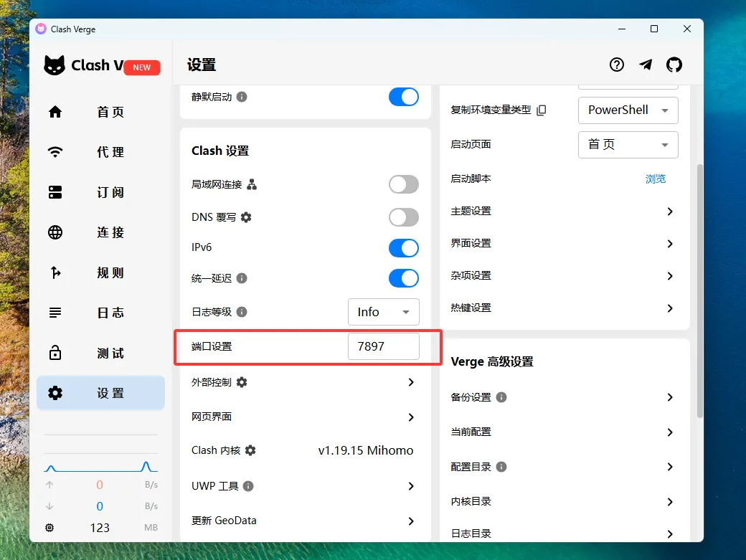Click the upload arrow speed icon
The height and width of the screenshot is (560, 746).
49,485
